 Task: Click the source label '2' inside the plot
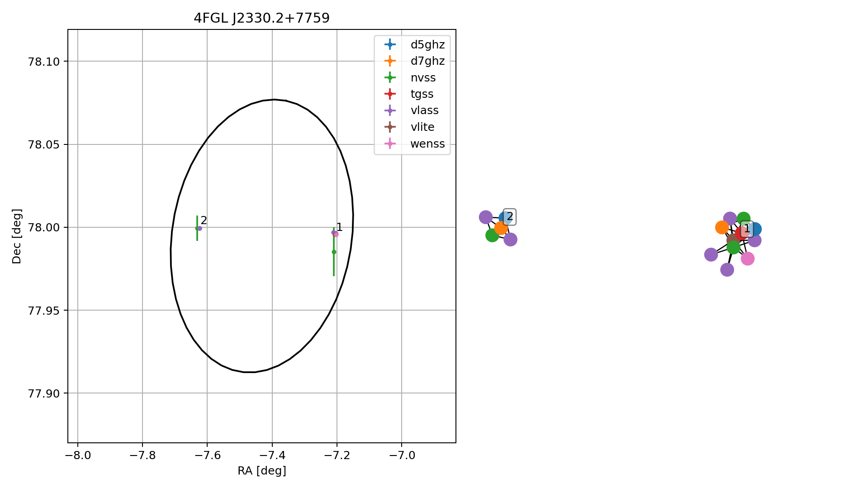204,221
